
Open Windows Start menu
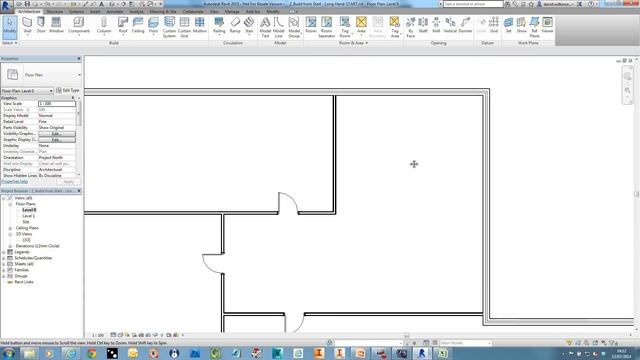(x=9, y=353)
